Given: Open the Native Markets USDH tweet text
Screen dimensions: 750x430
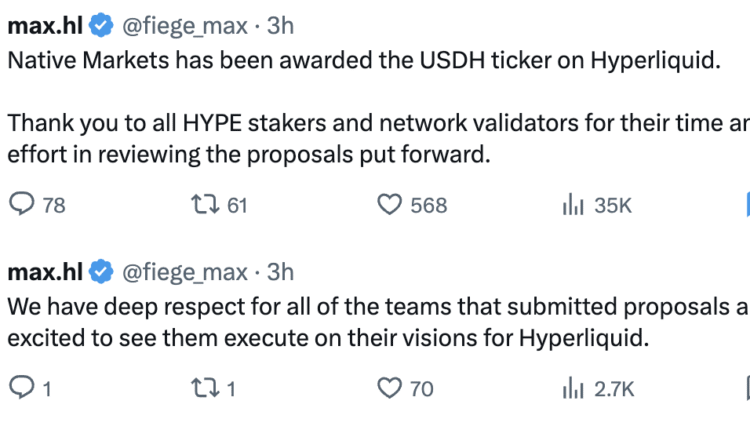Looking at the screenshot, I should point(360,58).
